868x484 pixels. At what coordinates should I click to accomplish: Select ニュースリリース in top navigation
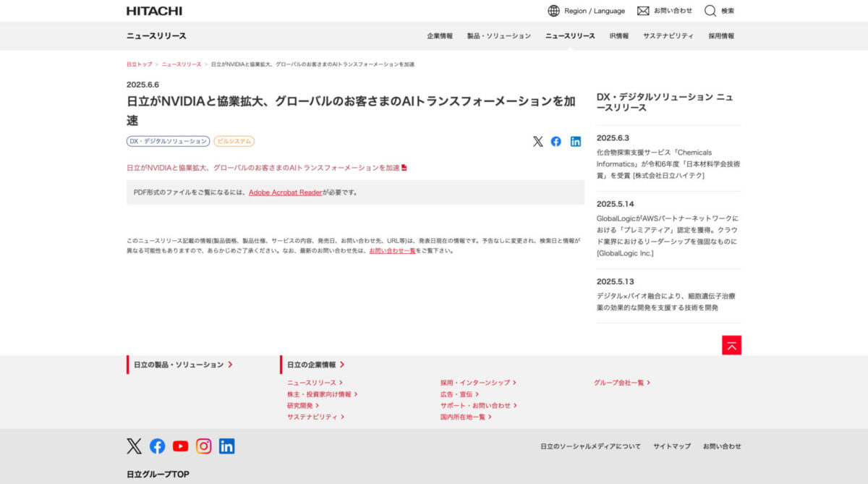pos(570,36)
